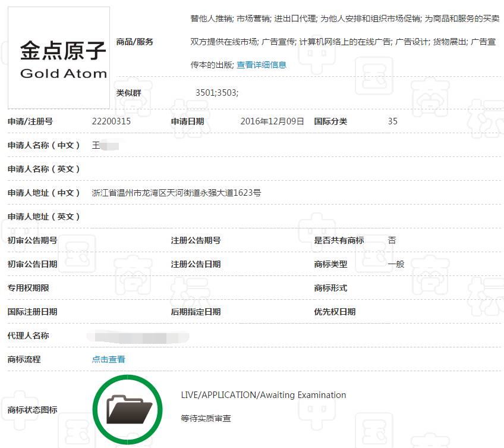Click the 是否共有商标 value showing 否
504x448 pixels.
392,240
